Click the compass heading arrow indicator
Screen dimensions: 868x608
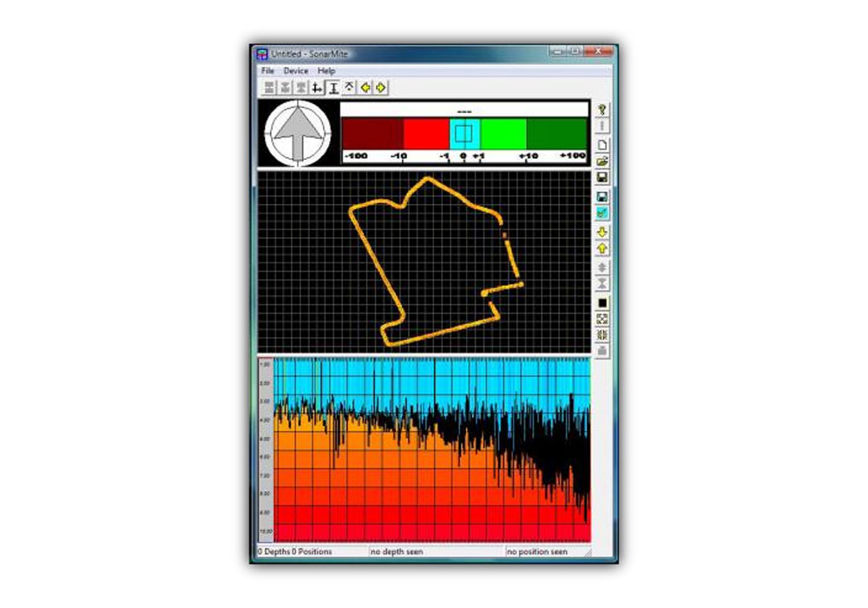(x=298, y=133)
